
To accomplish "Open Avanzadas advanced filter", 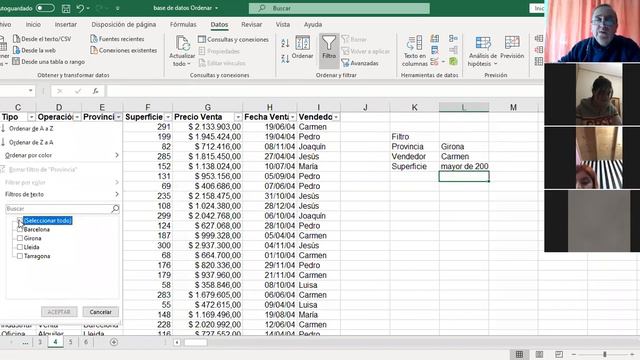I will point(360,63).
